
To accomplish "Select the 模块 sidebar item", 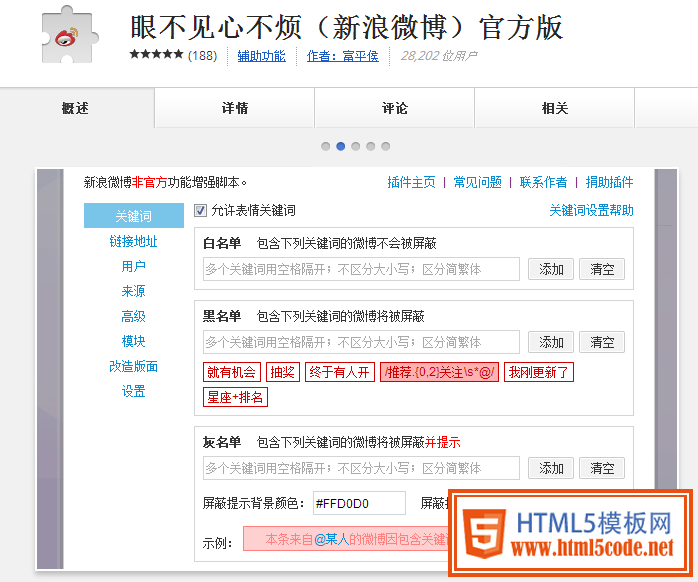I will [x=134, y=342].
